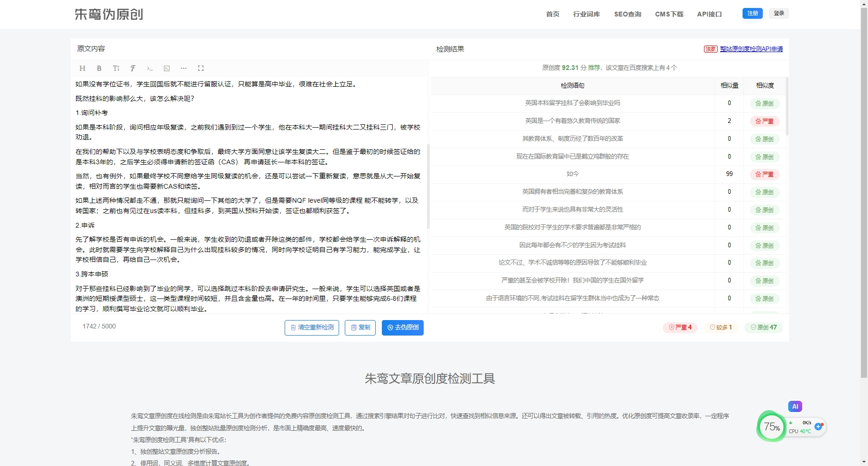
Task: Click the results table scrollbar
Action: (x=787, y=107)
